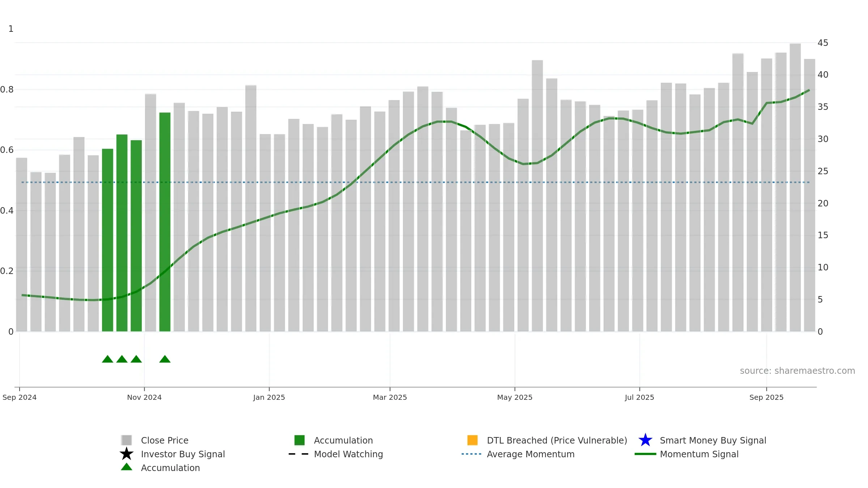
Task: Click the blue Smart Money Buy Signal star
Action: (645, 440)
